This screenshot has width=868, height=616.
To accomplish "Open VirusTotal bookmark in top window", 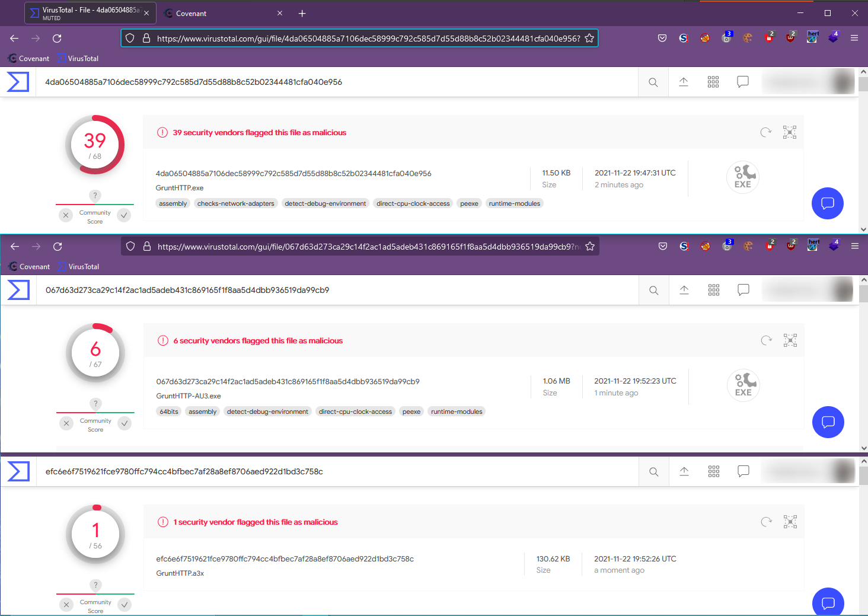I will (78, 59).
